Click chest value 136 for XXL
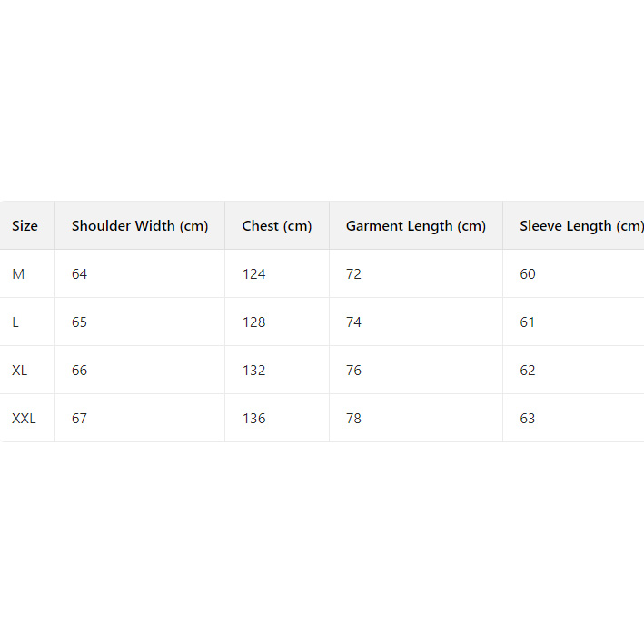Image resolution: width=644 pixels, height=644 pixels. (254, 419)
